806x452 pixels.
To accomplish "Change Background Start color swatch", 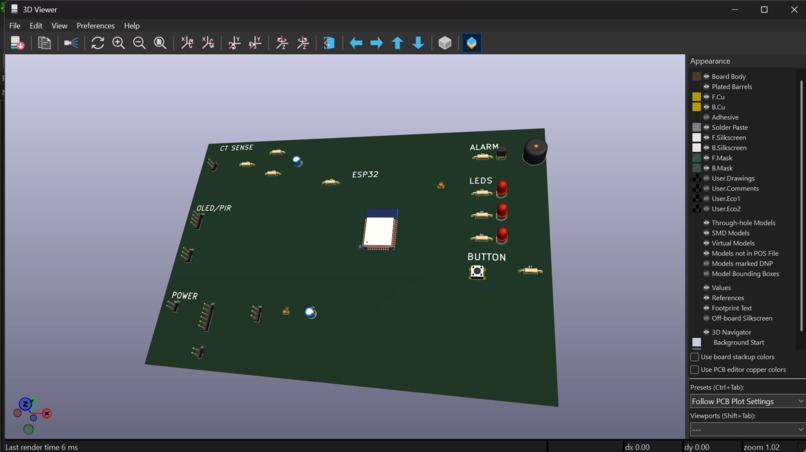I will pyautogui.click(x=697, y=342).
